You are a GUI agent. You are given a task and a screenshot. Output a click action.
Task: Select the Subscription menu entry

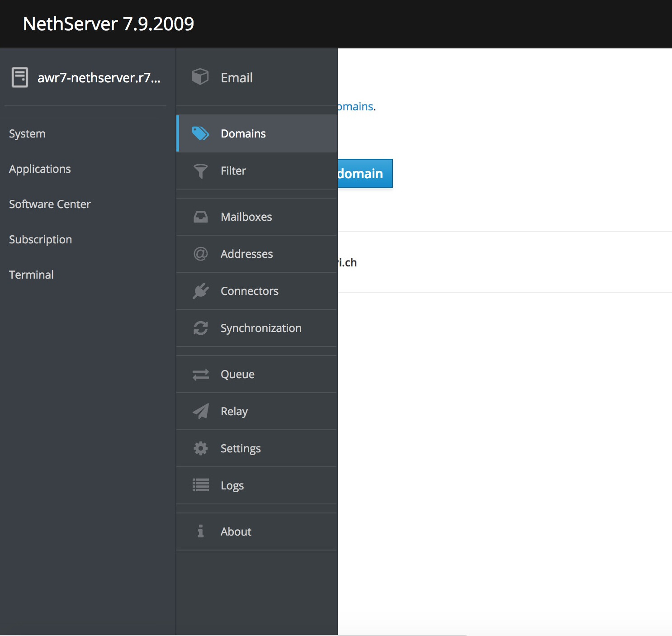pyautogui.click(x=40, y=240)
